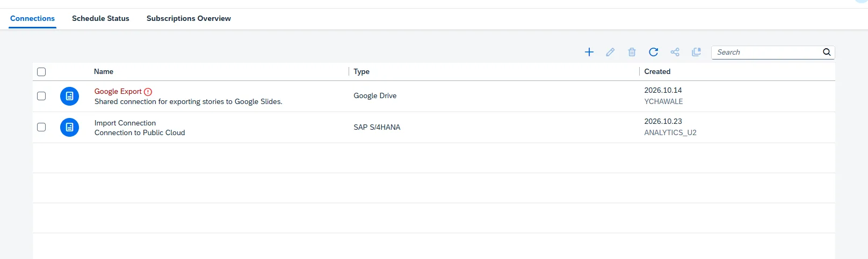Click the search magnifier icon

[x=827, y=52]
